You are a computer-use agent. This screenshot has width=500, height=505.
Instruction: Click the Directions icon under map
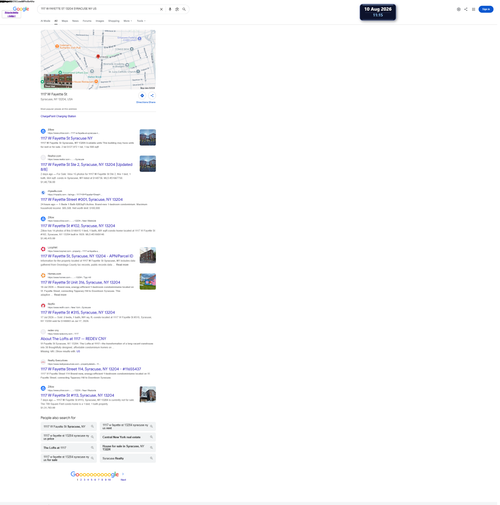tap(142, 96)
